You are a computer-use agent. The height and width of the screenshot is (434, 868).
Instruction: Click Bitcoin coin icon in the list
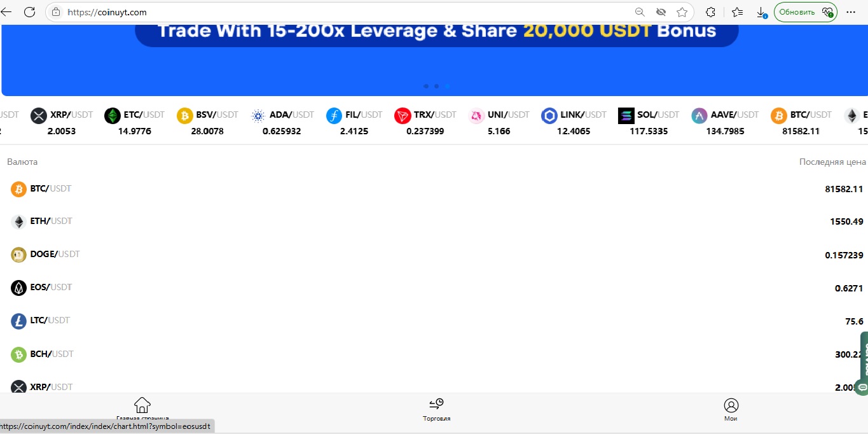tap(18, 189)
